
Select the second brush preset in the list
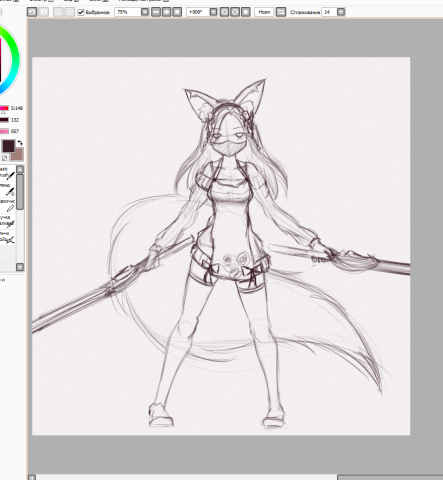[8, 189]
